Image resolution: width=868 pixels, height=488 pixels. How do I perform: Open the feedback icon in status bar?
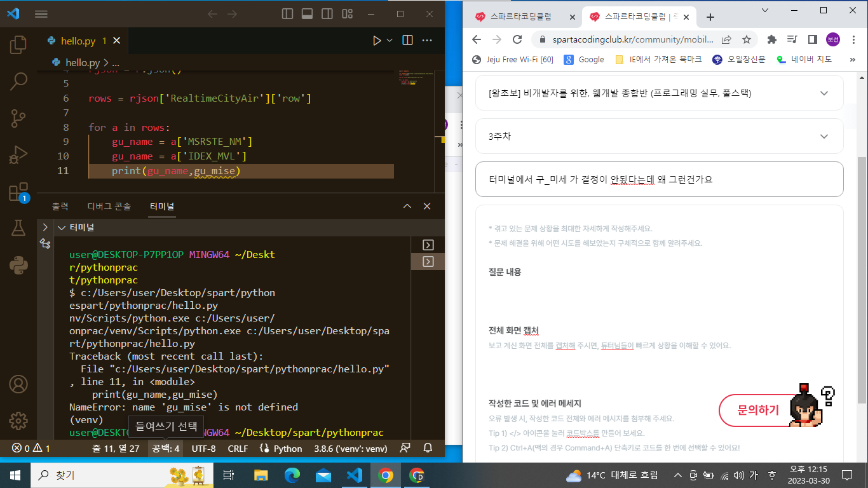405,448
